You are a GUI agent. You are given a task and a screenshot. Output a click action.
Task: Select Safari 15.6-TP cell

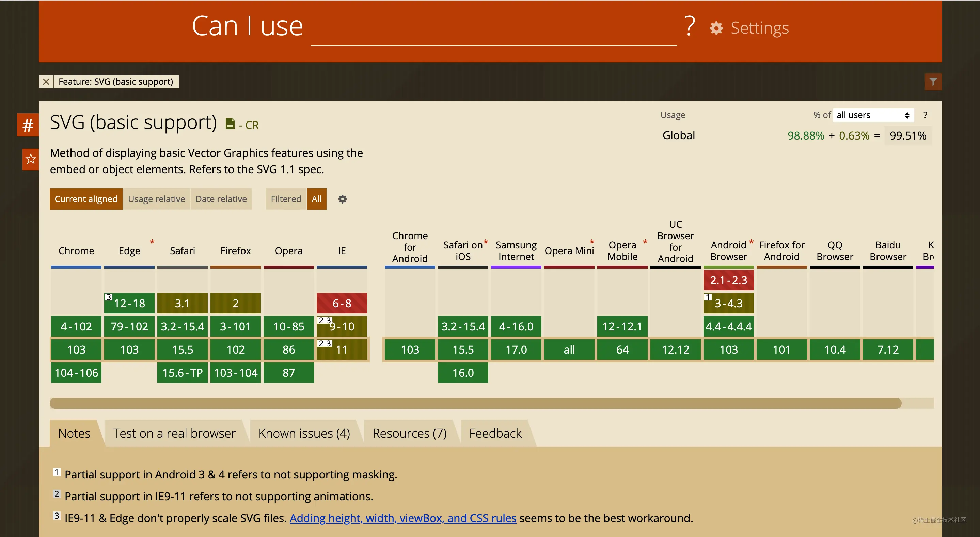click(182, 373)
